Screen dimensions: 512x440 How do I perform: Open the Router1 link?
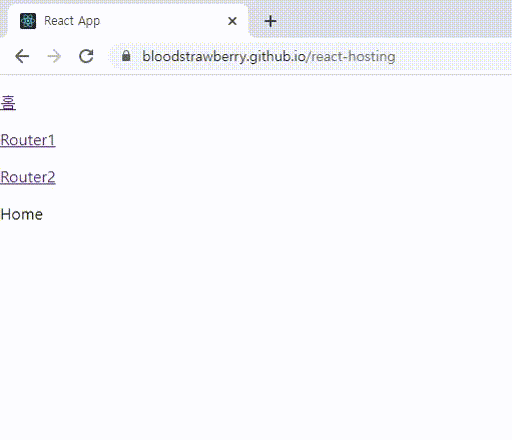[28, 140]
